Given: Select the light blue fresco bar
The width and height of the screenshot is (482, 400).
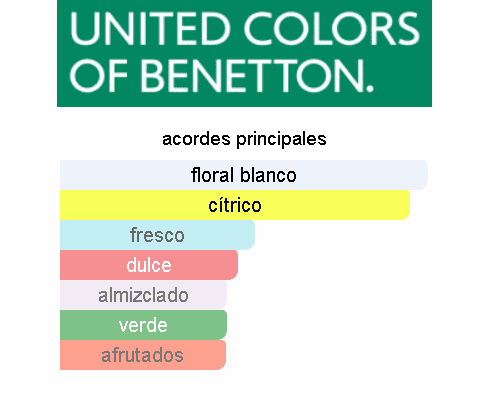Looking at the screenshot, I should click(x=157, y=235).
